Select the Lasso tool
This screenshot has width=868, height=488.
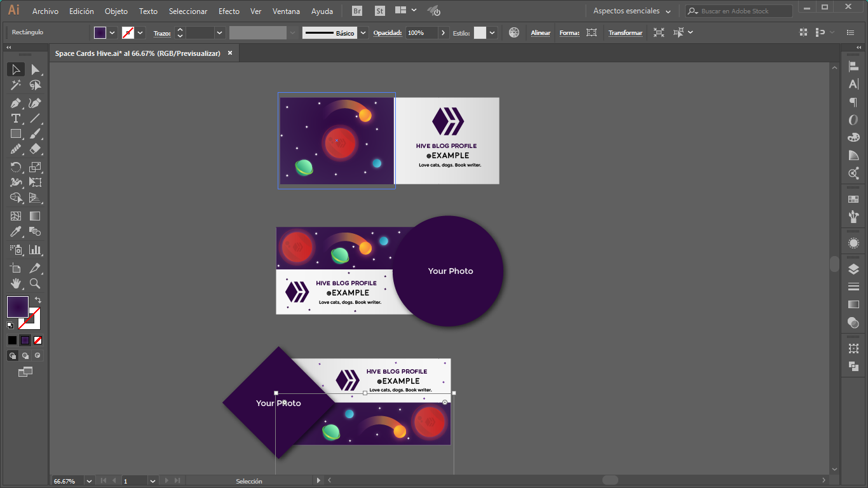coord(35,85)
